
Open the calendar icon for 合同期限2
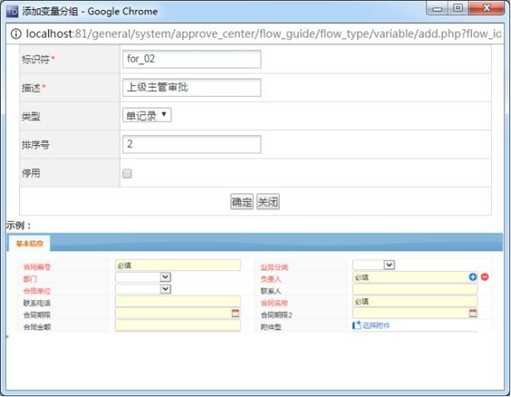point(473,313)
